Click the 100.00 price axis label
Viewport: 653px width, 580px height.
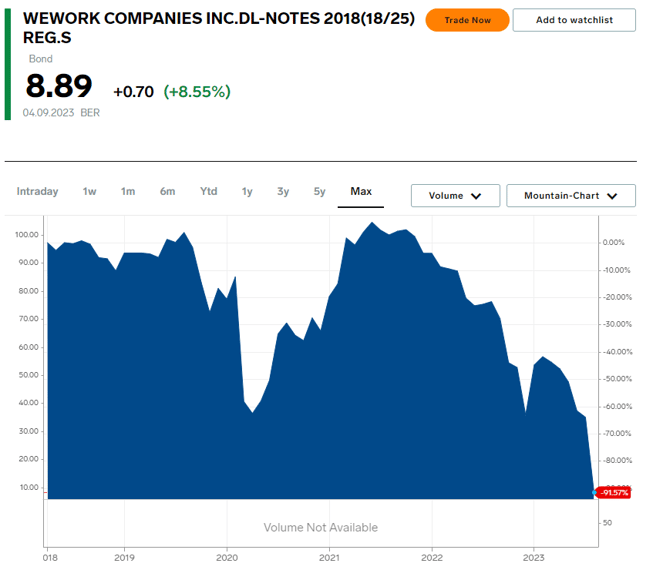[x=27, y=235]
